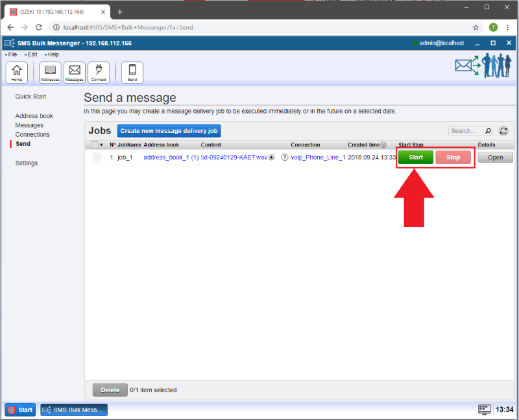Check the box for job_1
This screenshot has width=519, height=420.
[97, 157]
